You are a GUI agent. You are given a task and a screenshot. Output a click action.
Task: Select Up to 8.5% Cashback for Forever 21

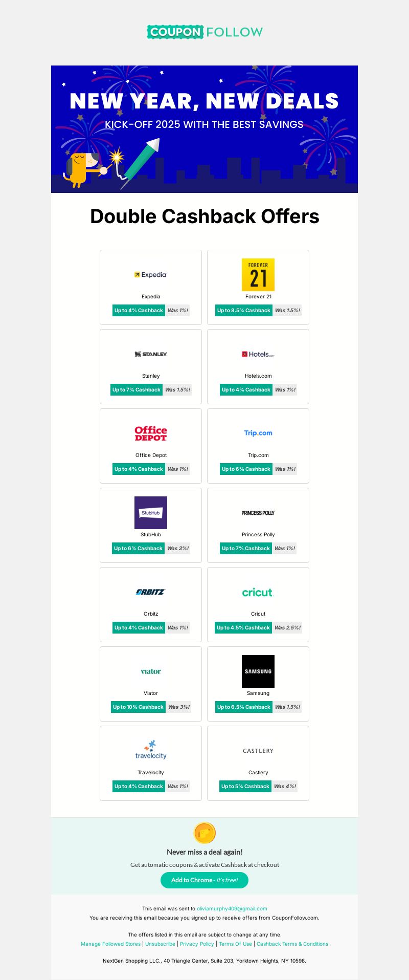tap(244, 310)
